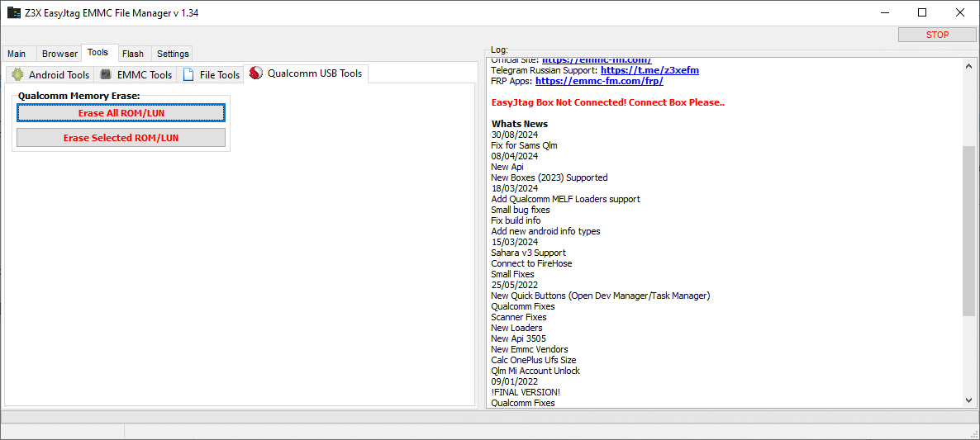Click the Z3X app icon in title bar
The height and width of the screenshot is (440, 980).
pos(14,13)
